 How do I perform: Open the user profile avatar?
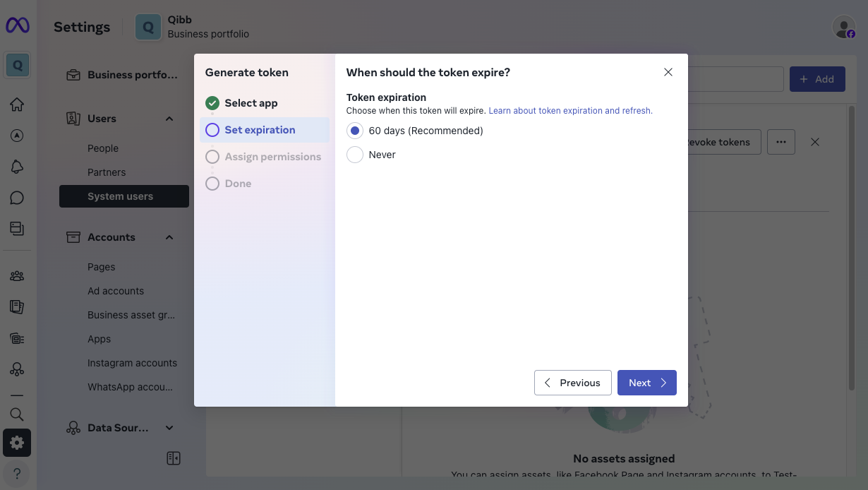(x=843, y=27)
